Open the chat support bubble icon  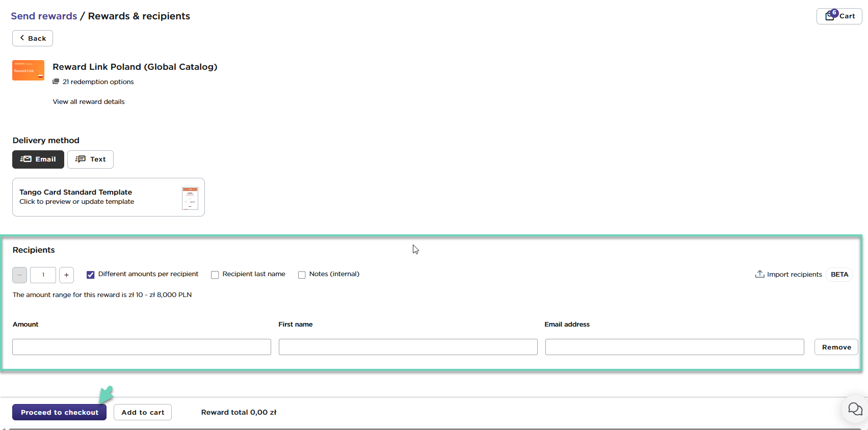(855, 409)
